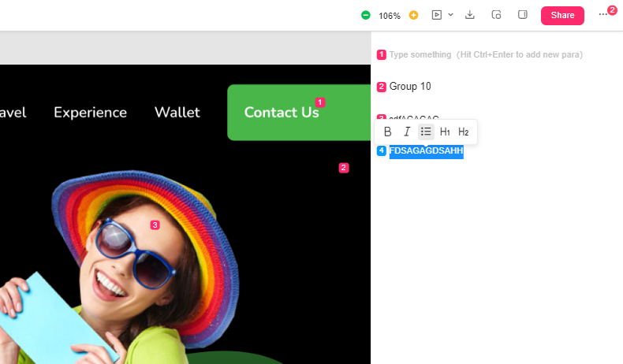Viewport: 623px width, 364px height.
Task: Click the orange zoom in plus icon
Action: 413,15
